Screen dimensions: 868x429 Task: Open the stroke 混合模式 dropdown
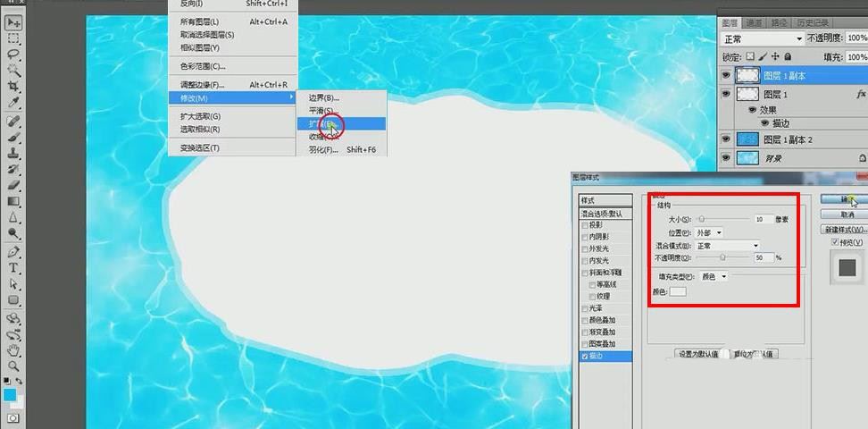coord(728,246)
